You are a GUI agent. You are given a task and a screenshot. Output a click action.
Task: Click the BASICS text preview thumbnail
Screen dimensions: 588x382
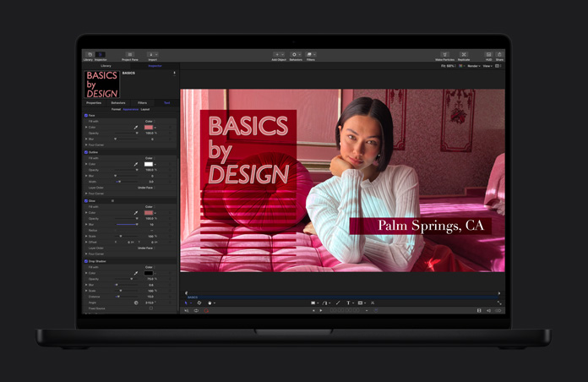click(x=101, y=84)
